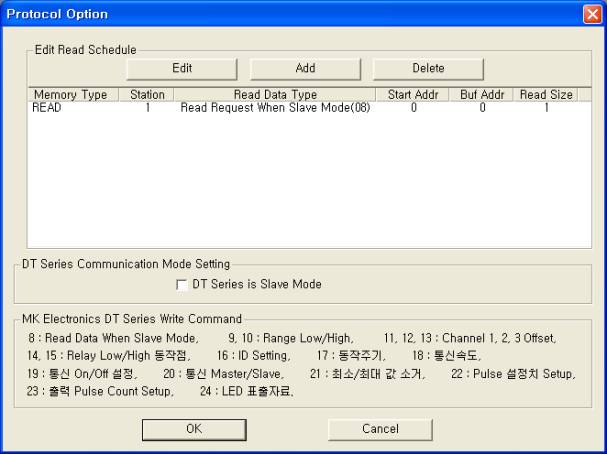Sort by the Start Addr column header
Screen dimensions: 607x454
(412, 95)
